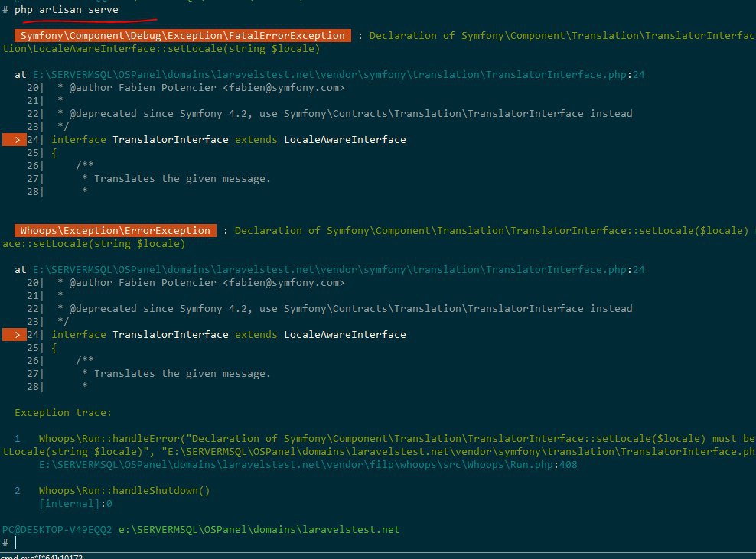Screen dimensions: 756x559
Task: Click the Whoops ErrorException orange label
Action: pos(115,231)
